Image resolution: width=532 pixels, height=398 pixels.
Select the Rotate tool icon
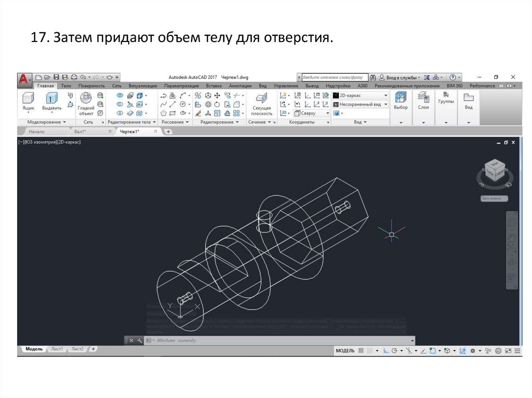[217, 104]
